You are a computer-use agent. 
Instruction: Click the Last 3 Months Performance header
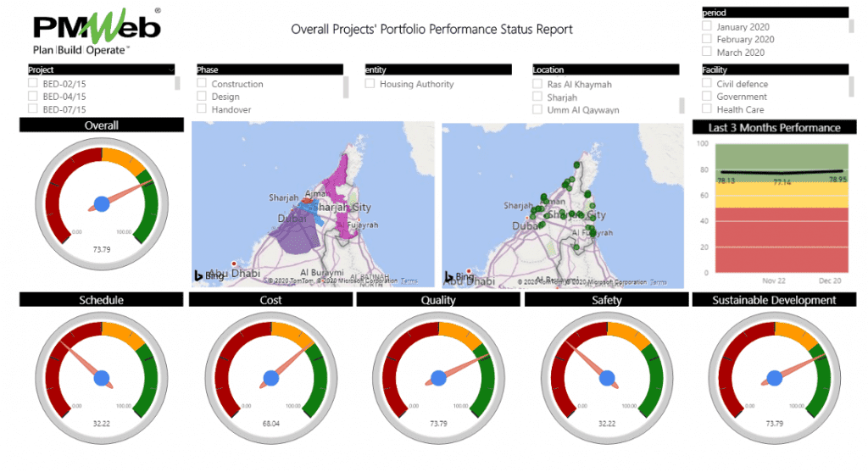point(775,127)
